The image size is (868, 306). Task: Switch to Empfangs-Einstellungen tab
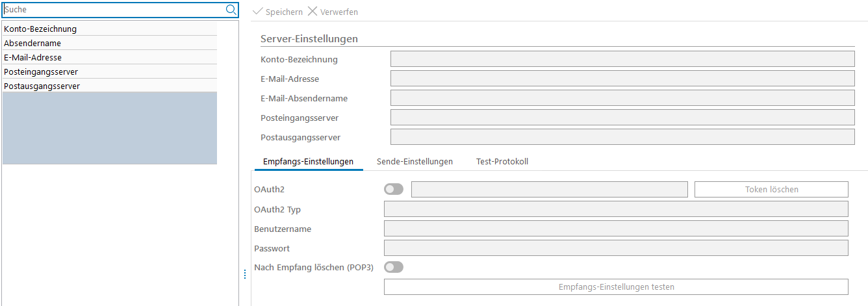pos(308,161)
